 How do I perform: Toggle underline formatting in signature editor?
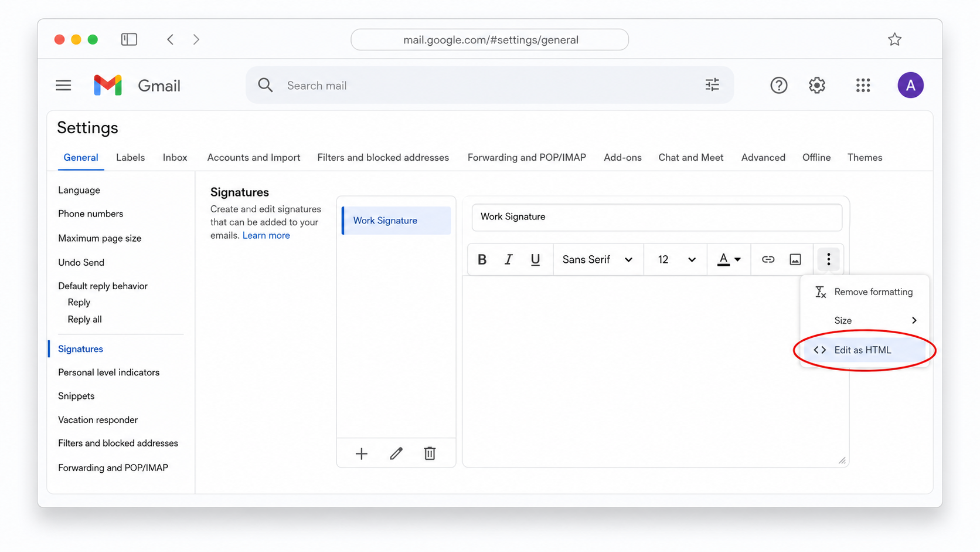pyautogui.click(x=535, y=259)
